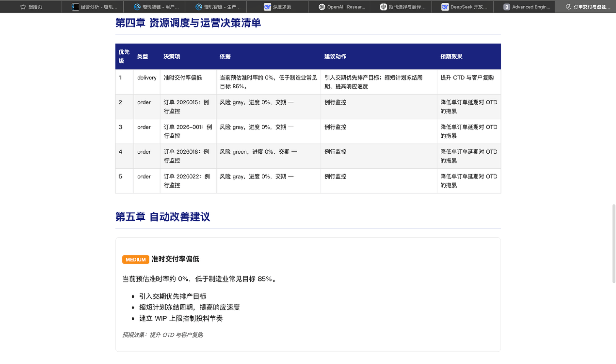Click the 订单 2026022：例行监控 cell
The width and height of the screenshot is (616, 364).
pyautogui.click(x=188, y=181)
